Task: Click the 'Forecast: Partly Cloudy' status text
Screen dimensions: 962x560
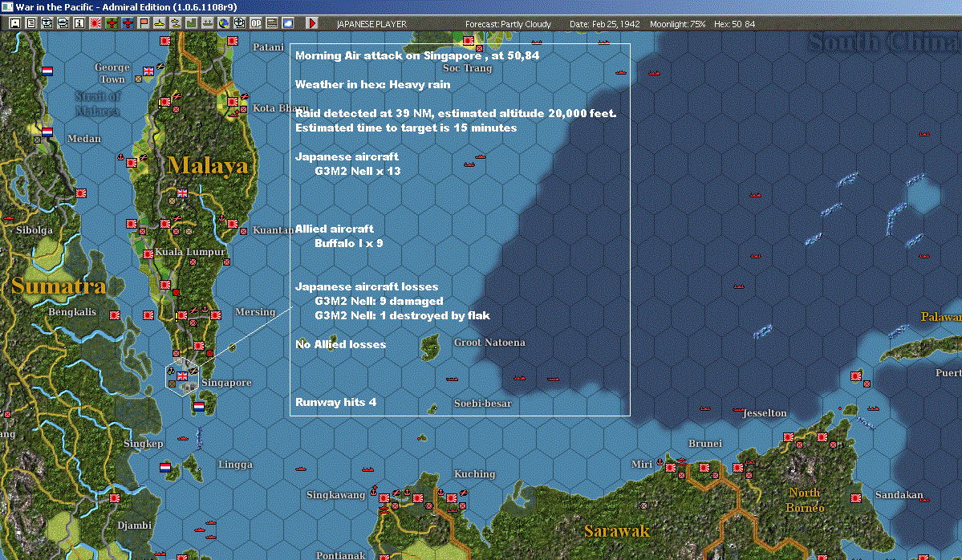Action: point(508,24)
